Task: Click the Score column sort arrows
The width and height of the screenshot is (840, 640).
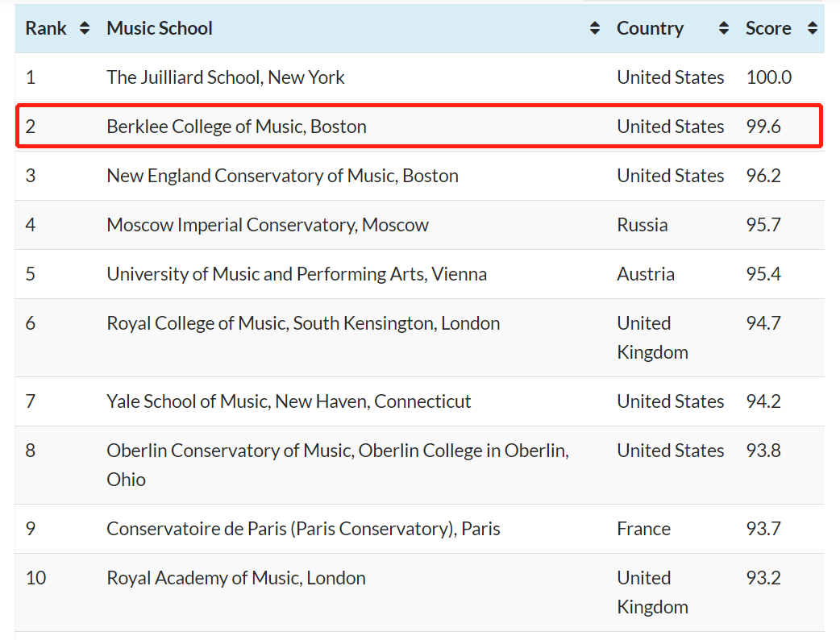Action: 813,28
